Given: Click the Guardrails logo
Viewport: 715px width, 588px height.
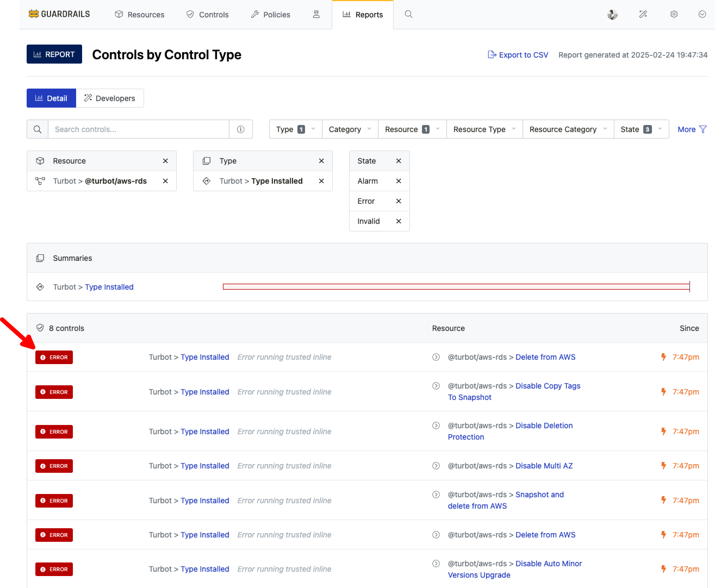Looking at the screenshot, I should [60, 14].
